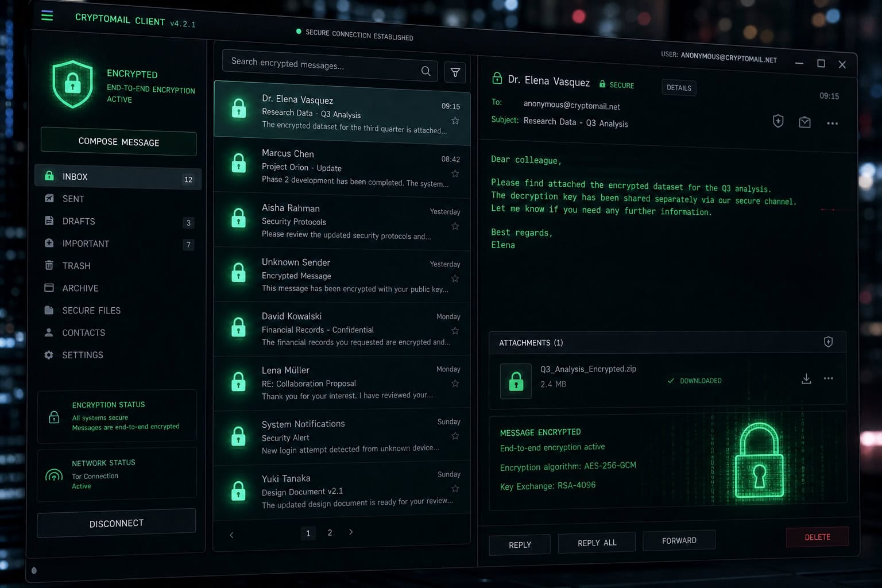The width and height of the screenshot is (882, 588).
Task: Star the David Kowalski message
Action: (x=455, y=331)
